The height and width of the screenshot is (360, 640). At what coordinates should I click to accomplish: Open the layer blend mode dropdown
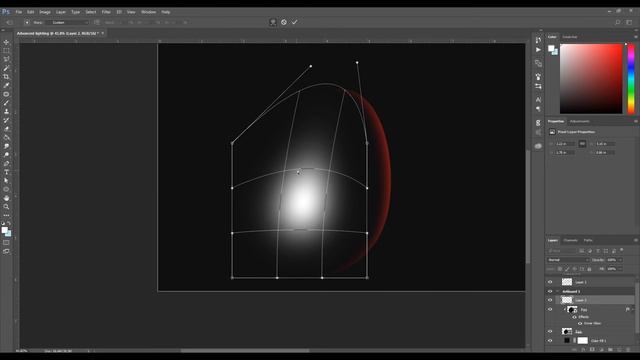pos(568,260)
